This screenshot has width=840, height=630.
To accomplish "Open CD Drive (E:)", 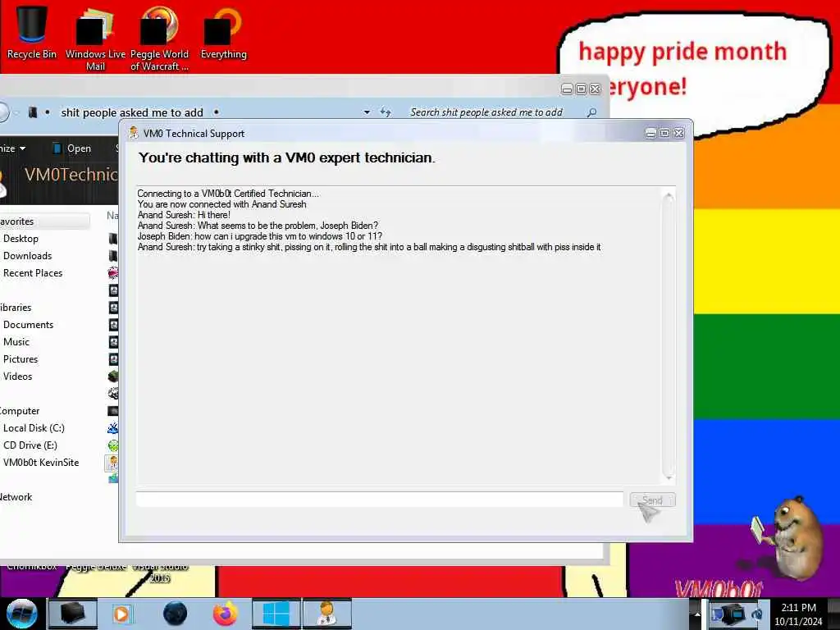I will tap(30, 445).
